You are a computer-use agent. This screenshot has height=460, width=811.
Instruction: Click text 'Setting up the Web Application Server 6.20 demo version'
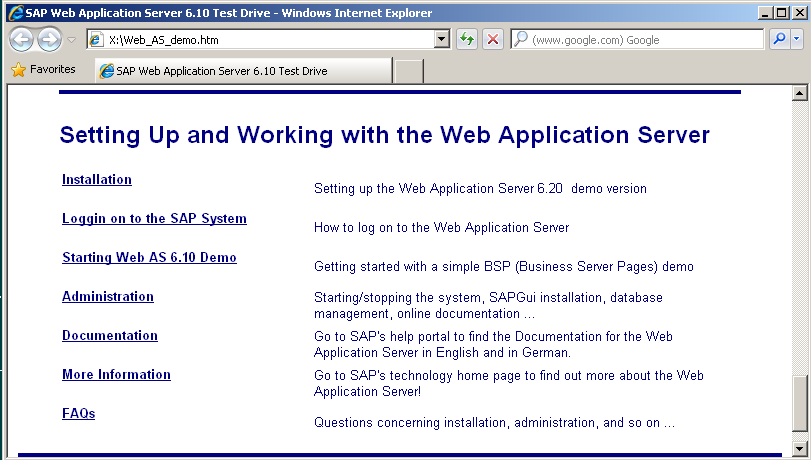tap(480, 188)
